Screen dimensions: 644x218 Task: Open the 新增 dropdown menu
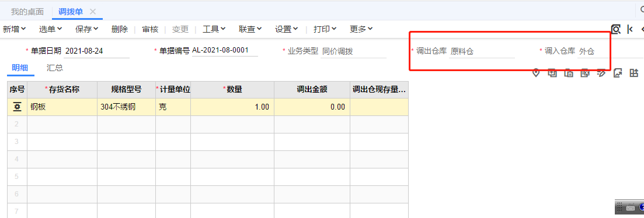[15, 29]
